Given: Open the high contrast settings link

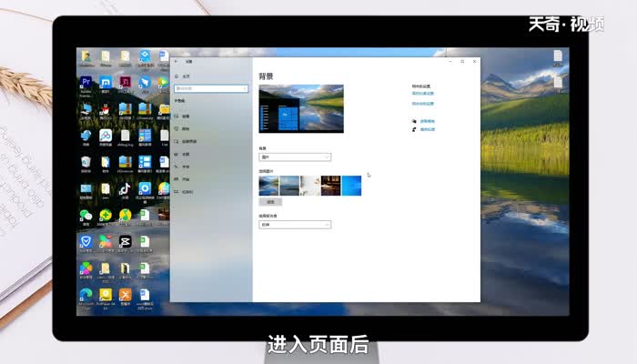Looking at the screenshot, I should [x=423, y=94].
